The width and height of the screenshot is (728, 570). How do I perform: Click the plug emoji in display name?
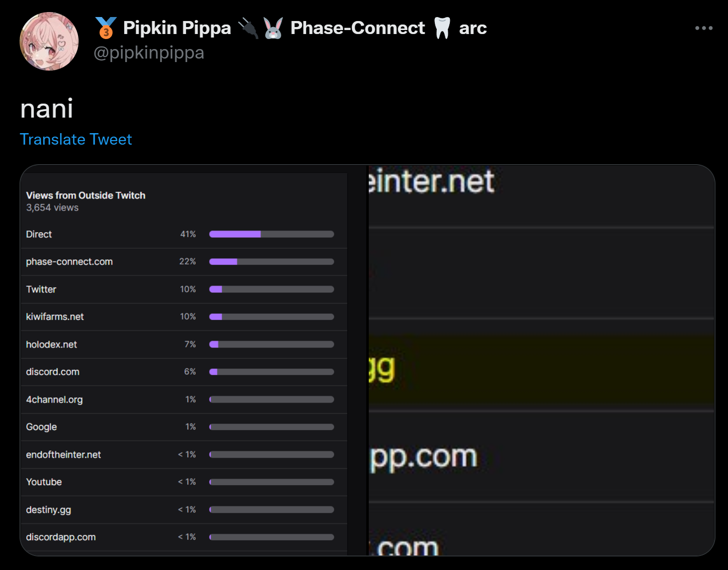(x=248, y=28)
